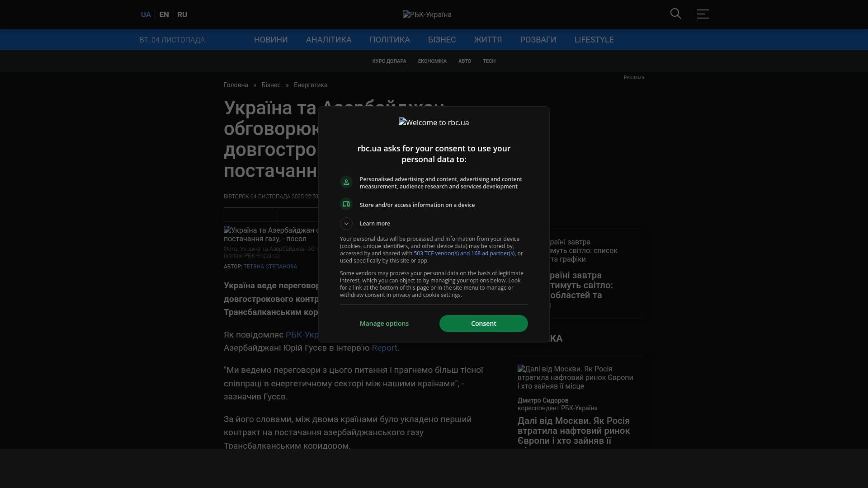
Task: Open the КУРС ДОЛАРА submenu link
Action: 389,61
